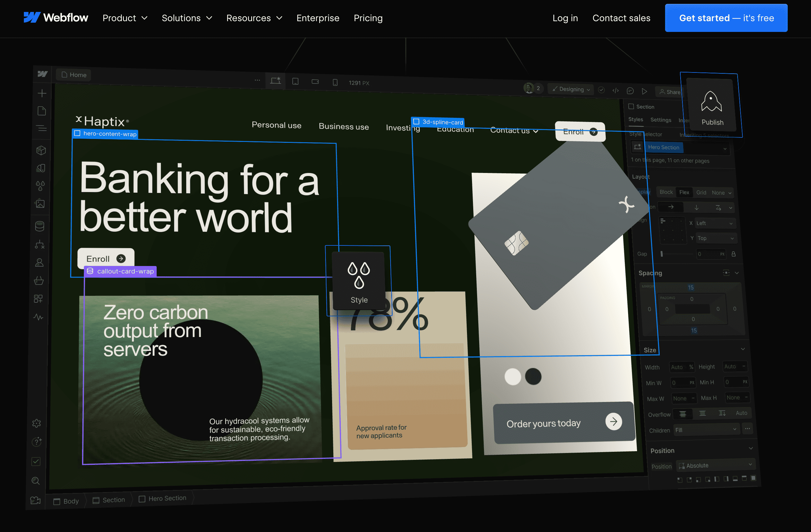811x532 pixels.
Task: Open the Components cube icon
Action: (41, 150)
